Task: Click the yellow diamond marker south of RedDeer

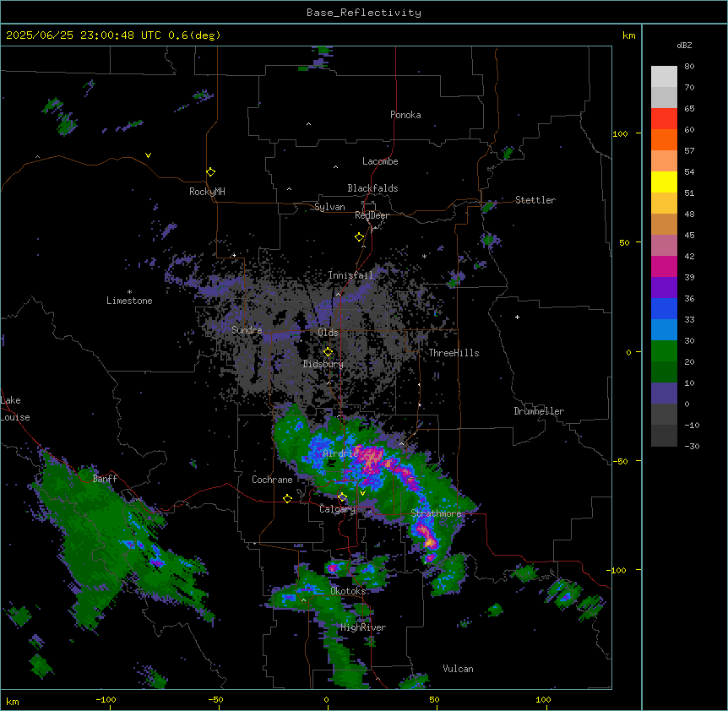Action: point(359,237)
